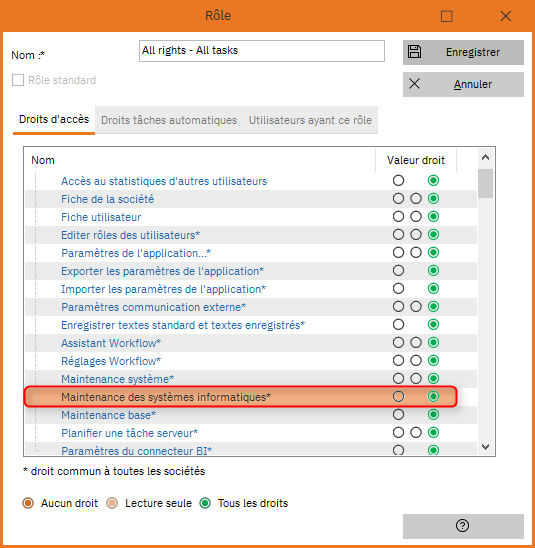Click the Enregistrer button

[x=463, y=52]
